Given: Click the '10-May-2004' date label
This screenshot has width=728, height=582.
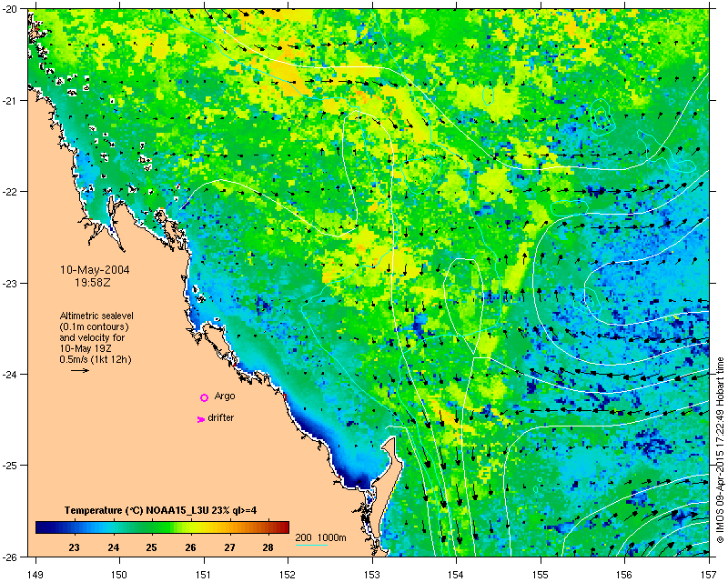Looking at the screenshot, I should [x=96, y=270].
